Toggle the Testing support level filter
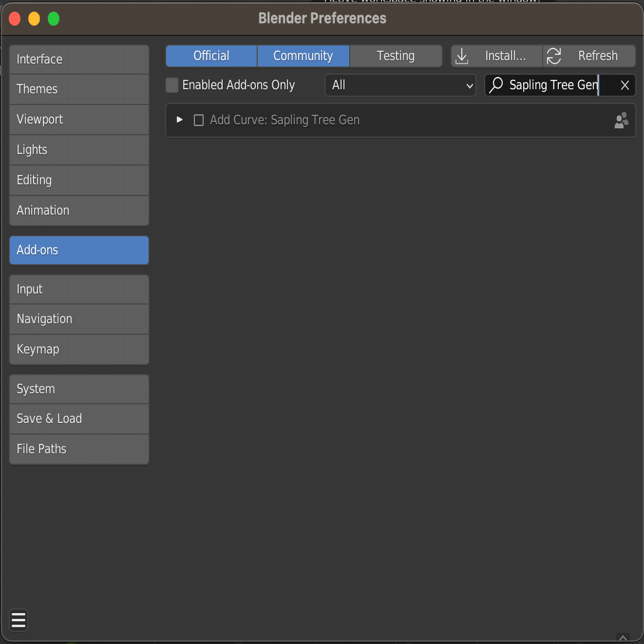644x644 pixels. click(395, 56)
